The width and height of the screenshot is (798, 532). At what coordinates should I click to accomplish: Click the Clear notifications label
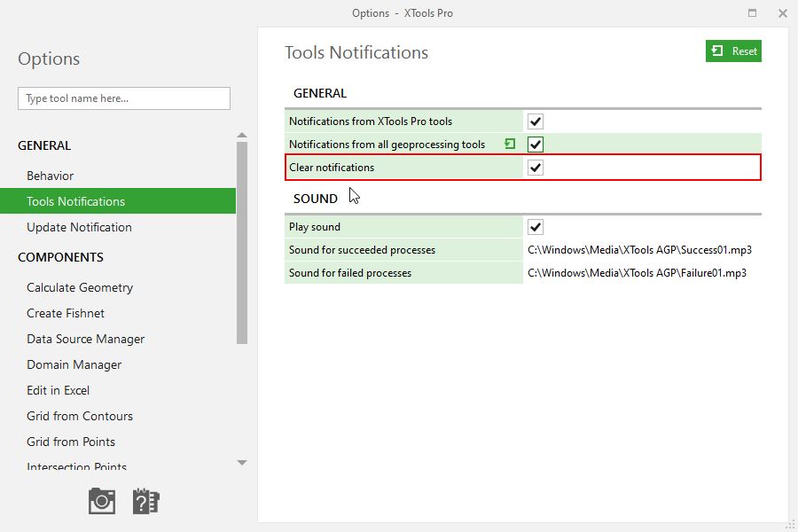[332, 168]
